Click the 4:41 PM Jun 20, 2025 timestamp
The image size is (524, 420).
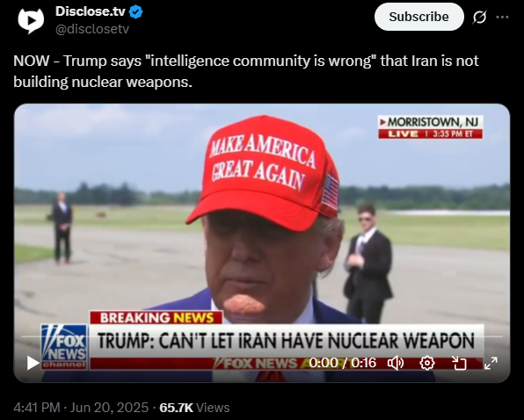(81, 408)
